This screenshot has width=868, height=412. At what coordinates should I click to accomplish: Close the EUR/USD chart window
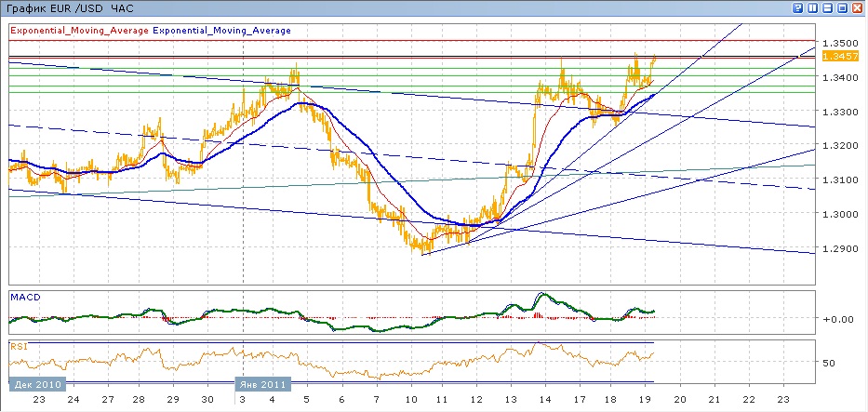coord(857,8)
